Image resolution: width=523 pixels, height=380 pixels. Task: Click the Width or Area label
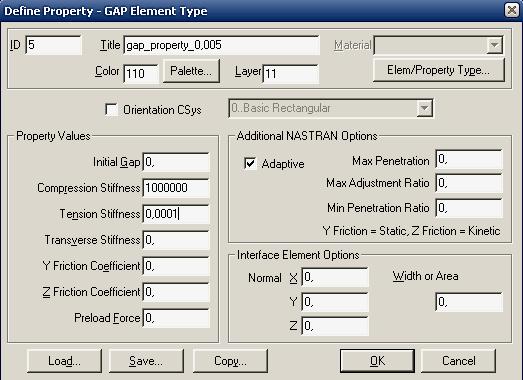[x=425, y=276]
